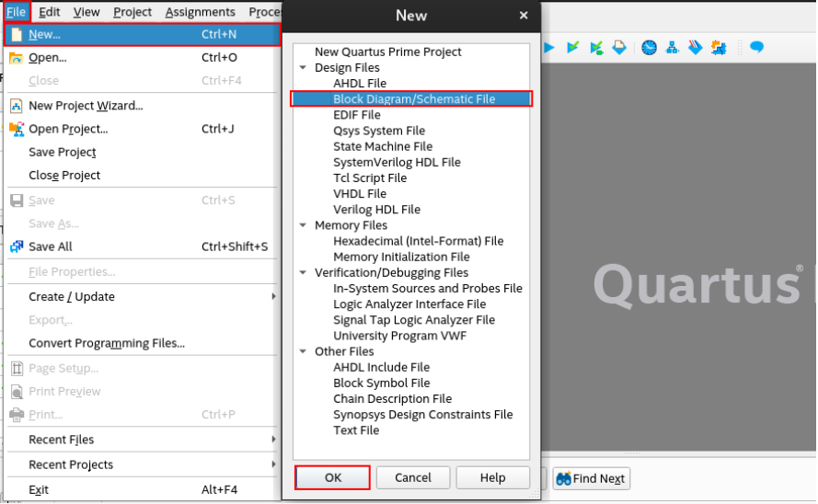The height and width of the screenshot is (504, 818).
Task: Open the Edit menu
Action: point(49,11)
